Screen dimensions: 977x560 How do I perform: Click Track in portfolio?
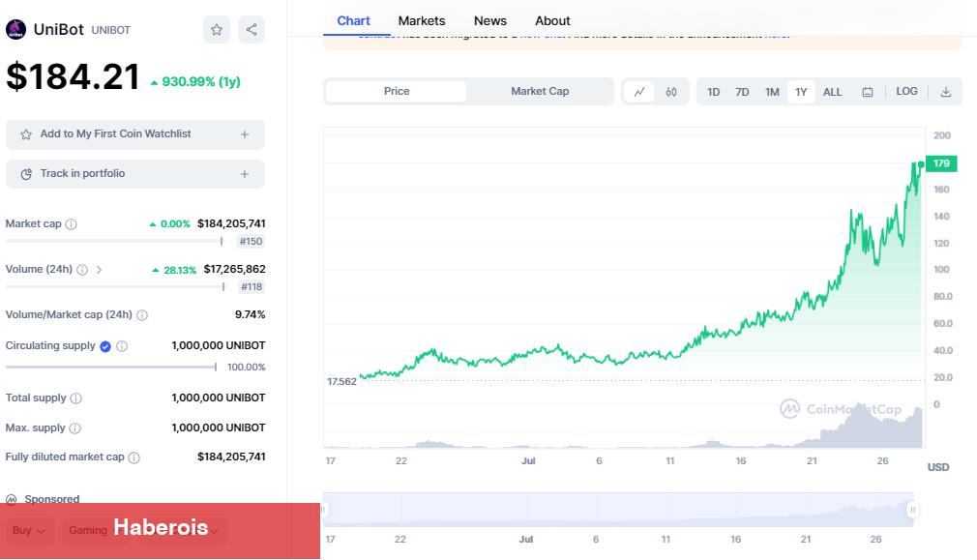(x=135, y=174)
